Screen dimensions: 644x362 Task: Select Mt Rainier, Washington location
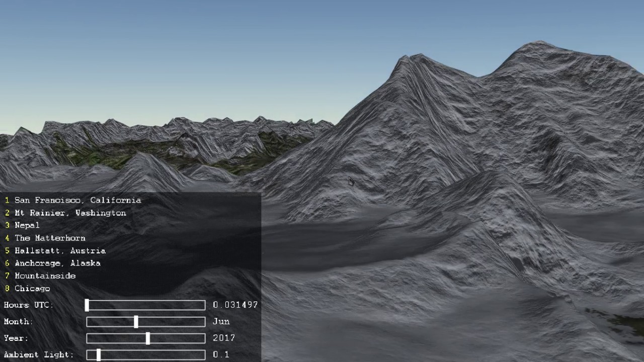70,213
